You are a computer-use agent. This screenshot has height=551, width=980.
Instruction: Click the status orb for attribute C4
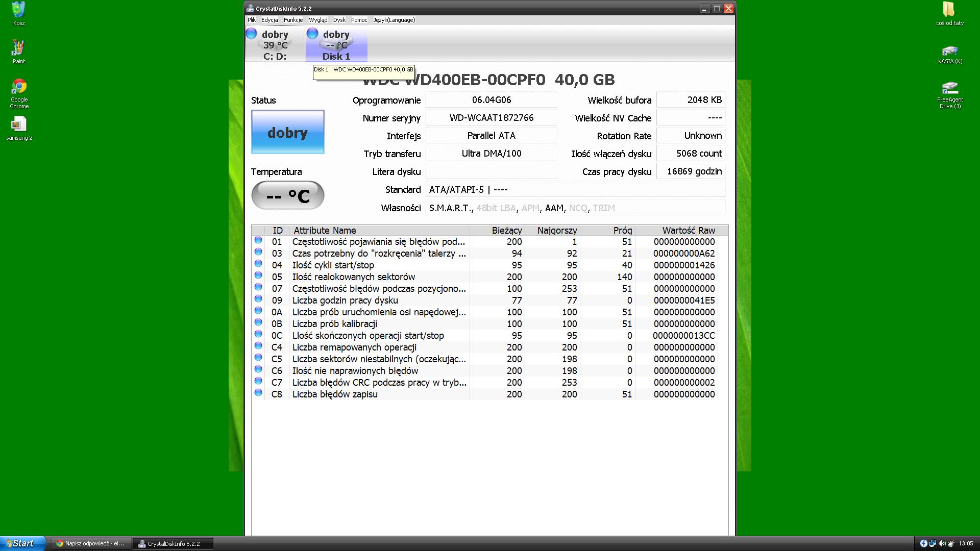[x=258, y=346]
